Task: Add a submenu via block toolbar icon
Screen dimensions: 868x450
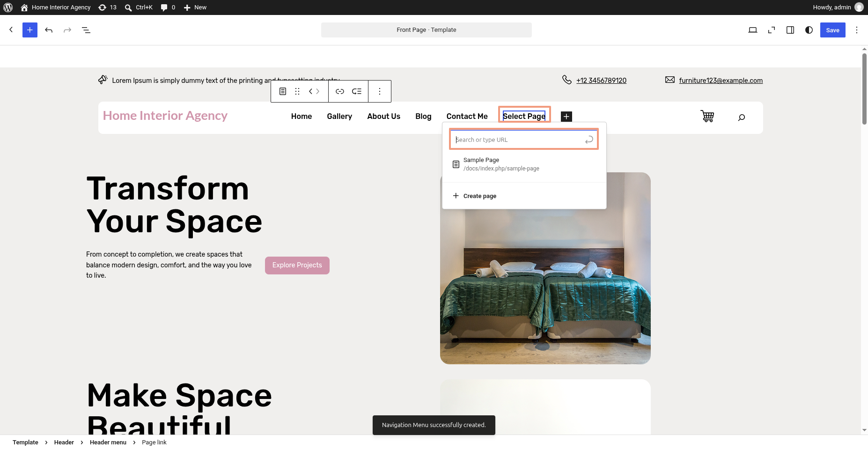Action: point(357,91)
